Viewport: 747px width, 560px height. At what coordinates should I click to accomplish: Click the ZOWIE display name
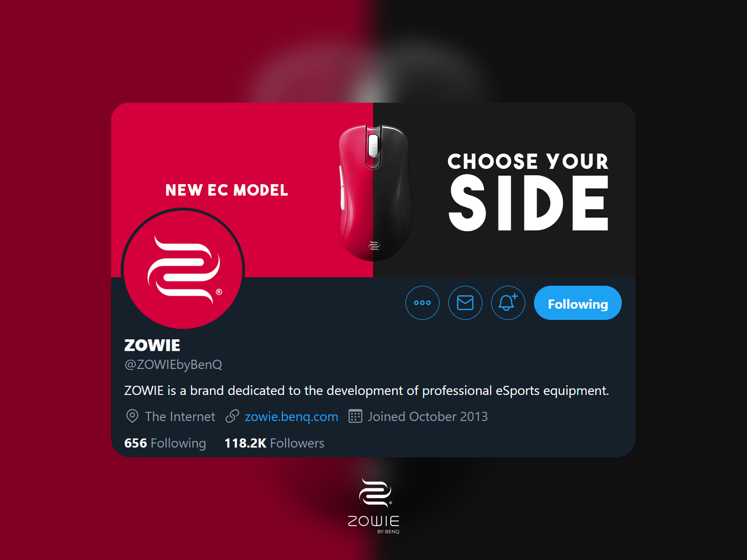152,345
